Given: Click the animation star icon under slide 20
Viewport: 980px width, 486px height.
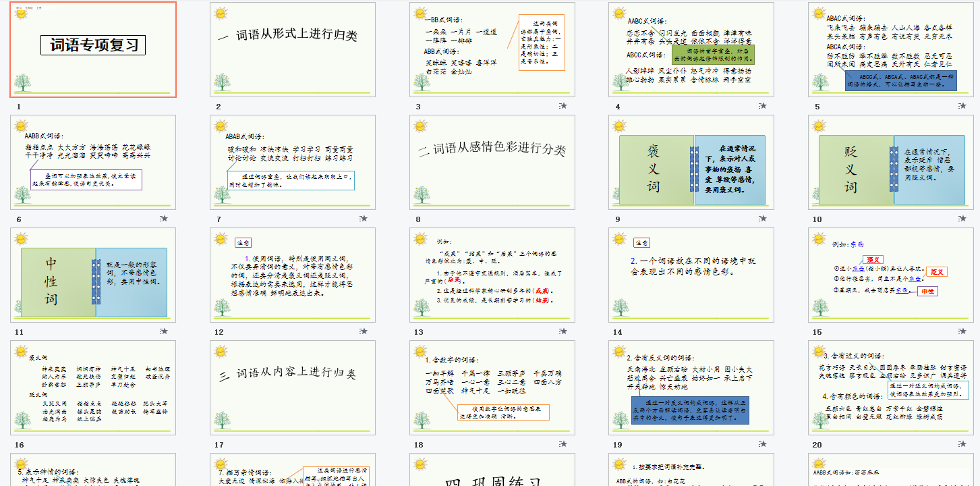Looking at the screenshot, I should click(x=962, y=444).
